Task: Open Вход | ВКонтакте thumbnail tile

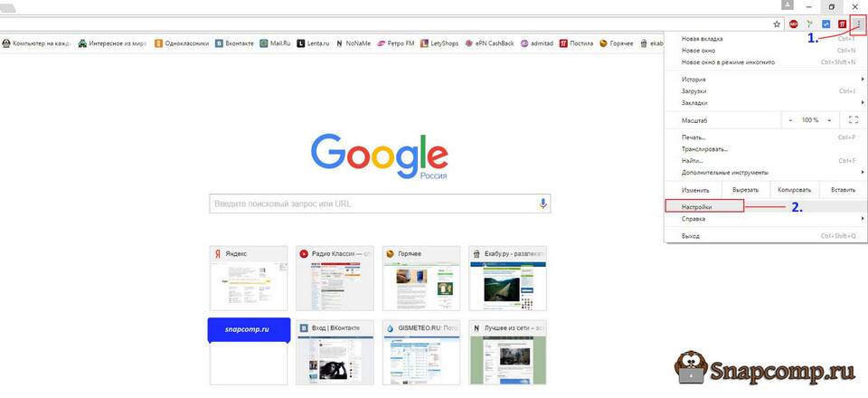Action: (x=335, y=353)
